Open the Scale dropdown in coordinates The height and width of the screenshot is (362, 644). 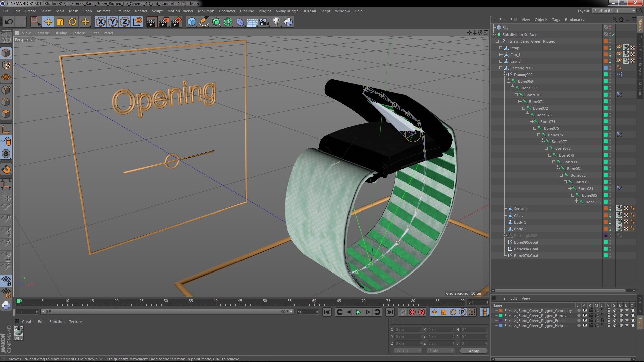(x=441, y=351)
